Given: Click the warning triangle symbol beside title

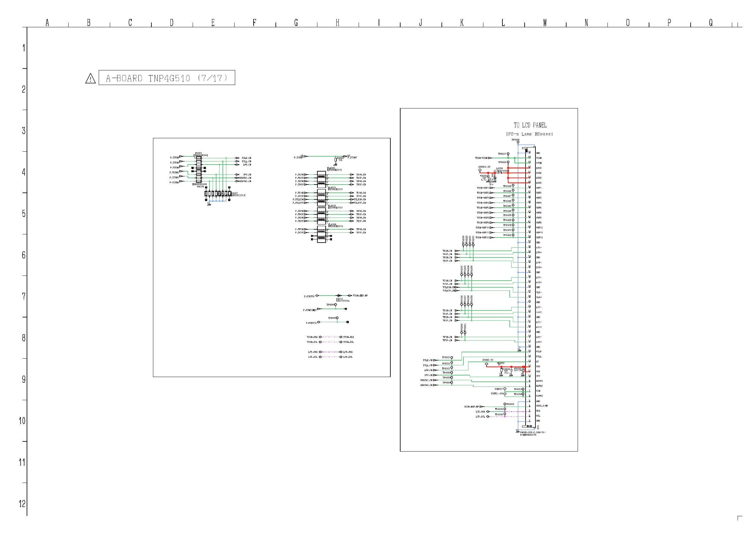Looking at the screenshot, I should tap(90, 78).
